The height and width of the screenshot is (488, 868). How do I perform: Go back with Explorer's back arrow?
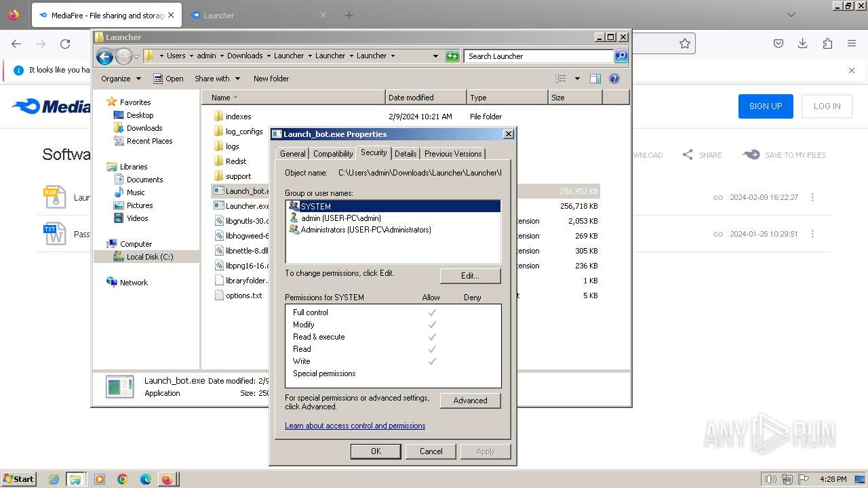[104, 56]
